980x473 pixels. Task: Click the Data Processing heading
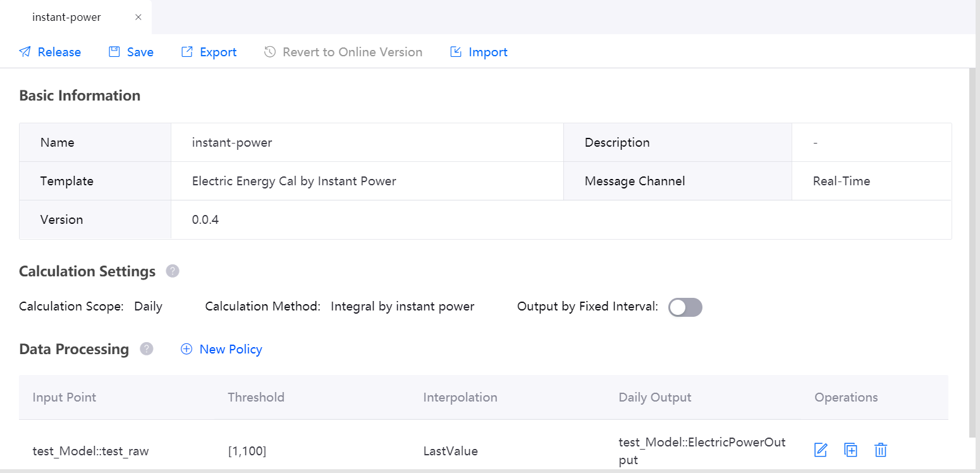[x=74, y=349]
